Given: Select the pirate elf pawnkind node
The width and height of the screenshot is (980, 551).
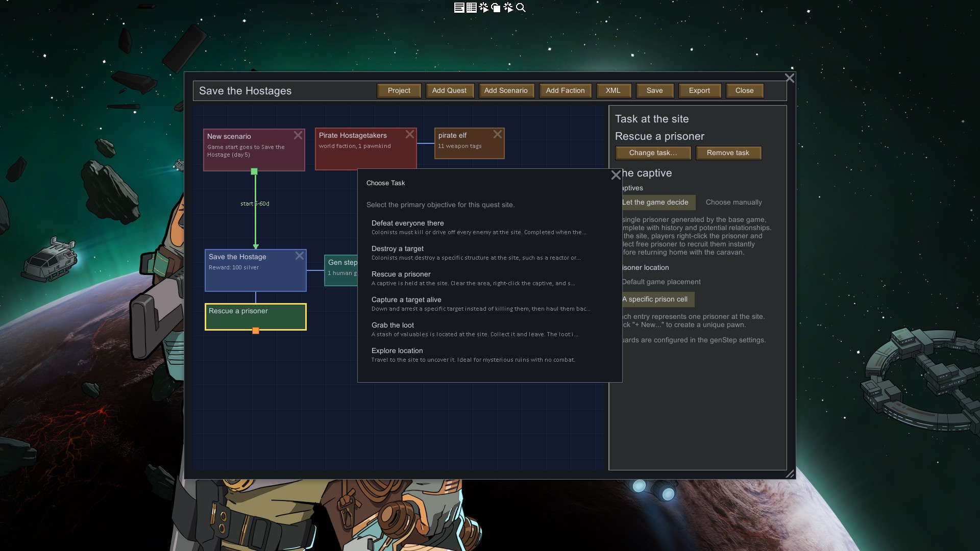Looking at the screenshot, I should (470, 143).
